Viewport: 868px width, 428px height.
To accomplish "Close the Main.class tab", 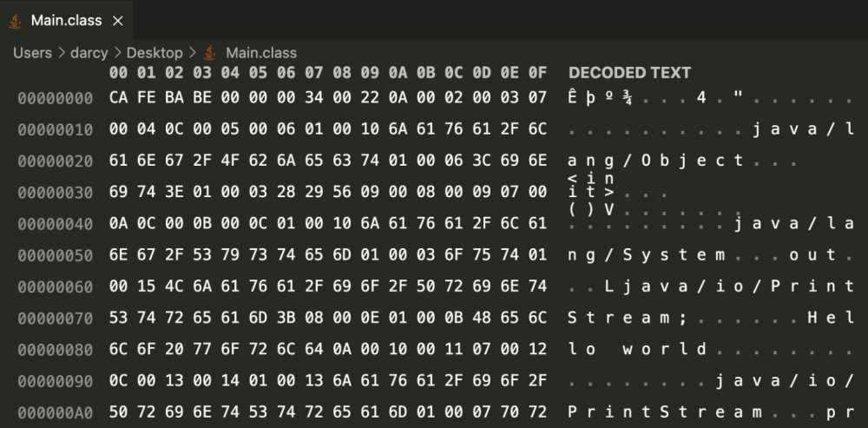I will tap(118, 20).
